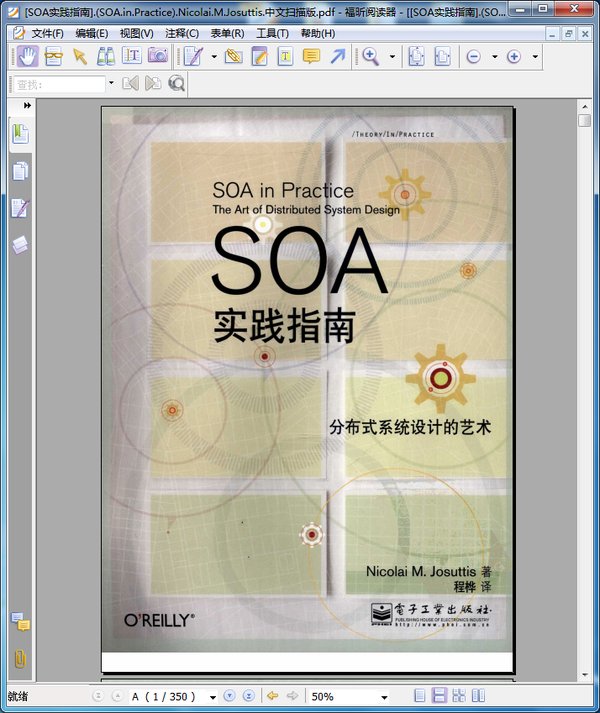
Task: Open the advanced search magnifier icon
Action: coord(176,84)
